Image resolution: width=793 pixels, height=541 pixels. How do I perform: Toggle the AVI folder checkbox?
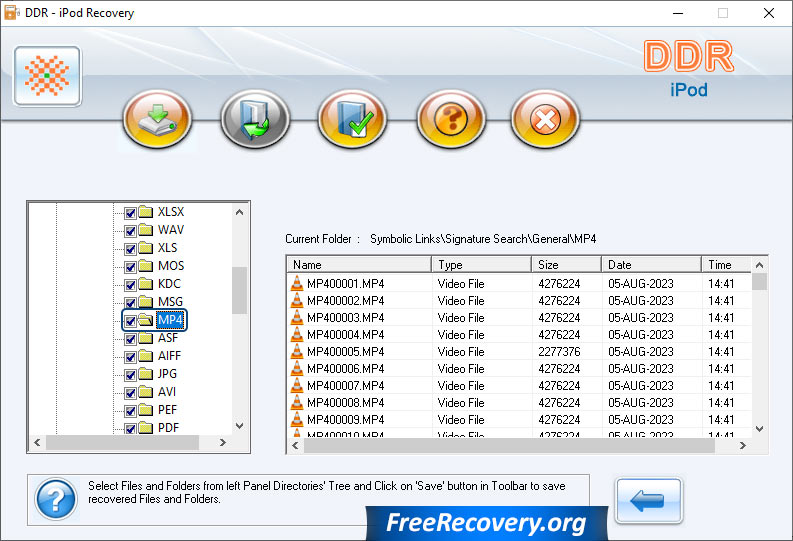coord(130,393)
